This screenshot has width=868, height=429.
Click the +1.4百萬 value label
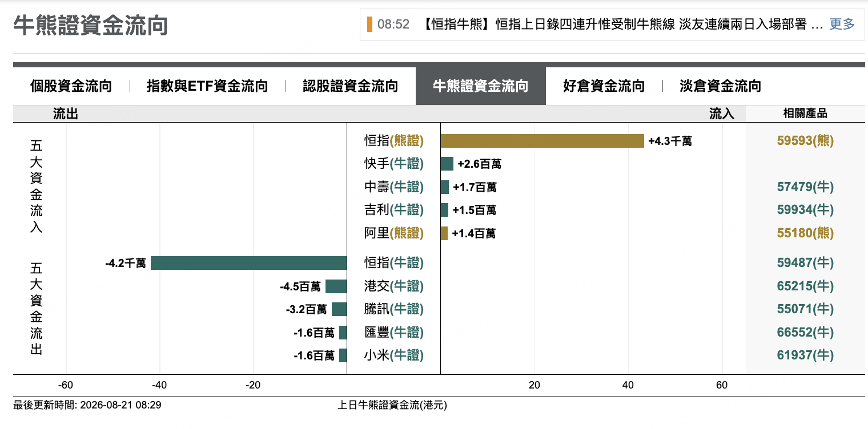pos(473,233)
